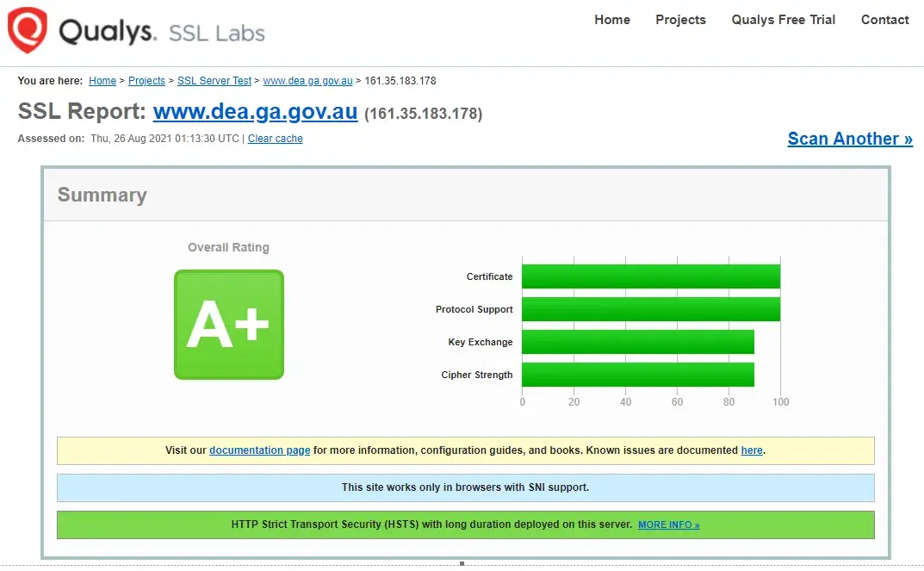Open known issues via the here link
The height and width of the screenshot is (571, 924).
(751, 450)
